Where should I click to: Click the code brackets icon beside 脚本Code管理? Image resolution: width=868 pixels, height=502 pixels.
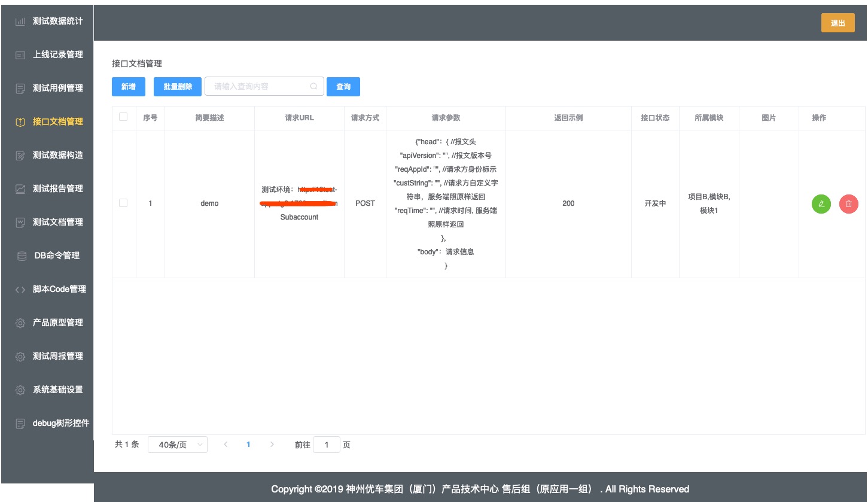[20, 289]
